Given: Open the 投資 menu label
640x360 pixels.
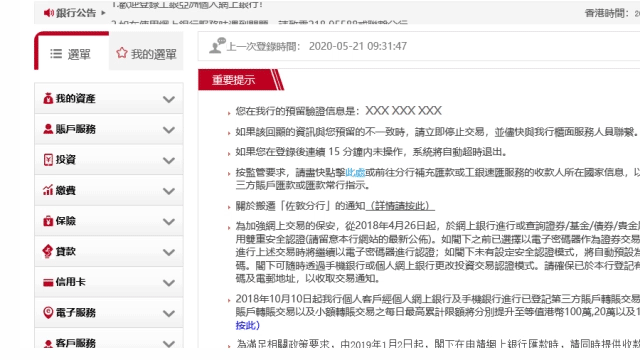Looking at the screenshot, I should [x=66, y=160].
